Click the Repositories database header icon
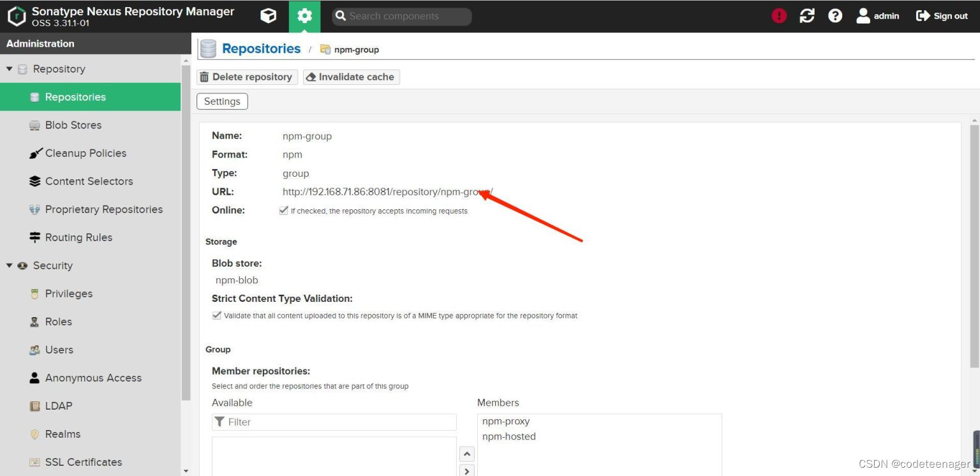Image resolution: width=980 pixels, height=476 pixels. click(x=208, y=48)
